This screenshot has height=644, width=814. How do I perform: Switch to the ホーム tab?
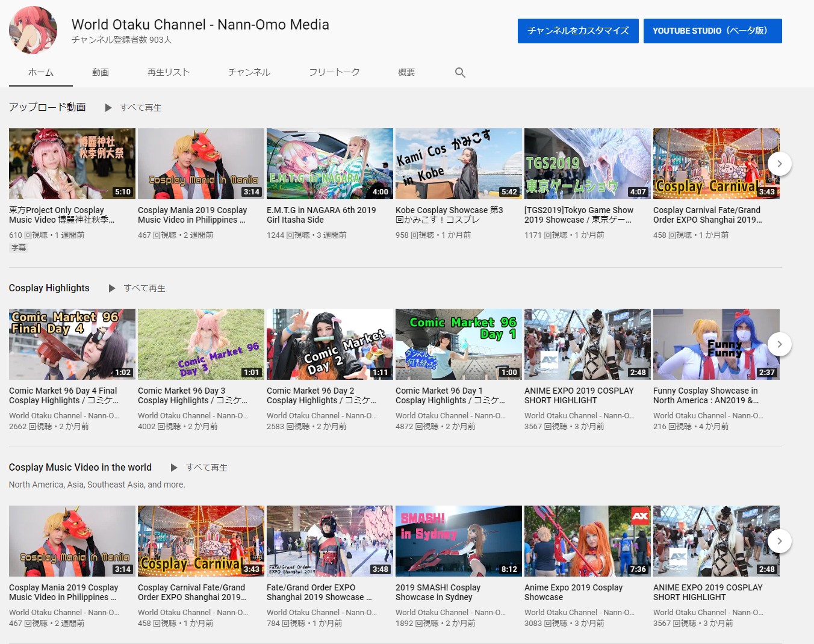point(41,72)
